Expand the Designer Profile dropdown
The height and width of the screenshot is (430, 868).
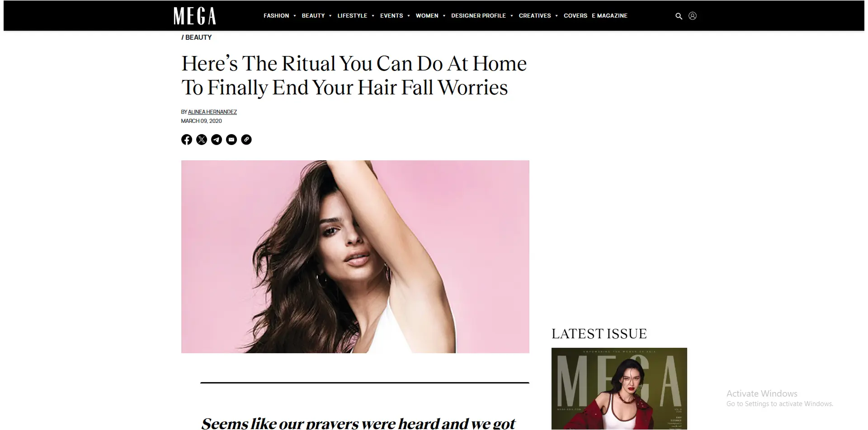click(x=512, y=16)
